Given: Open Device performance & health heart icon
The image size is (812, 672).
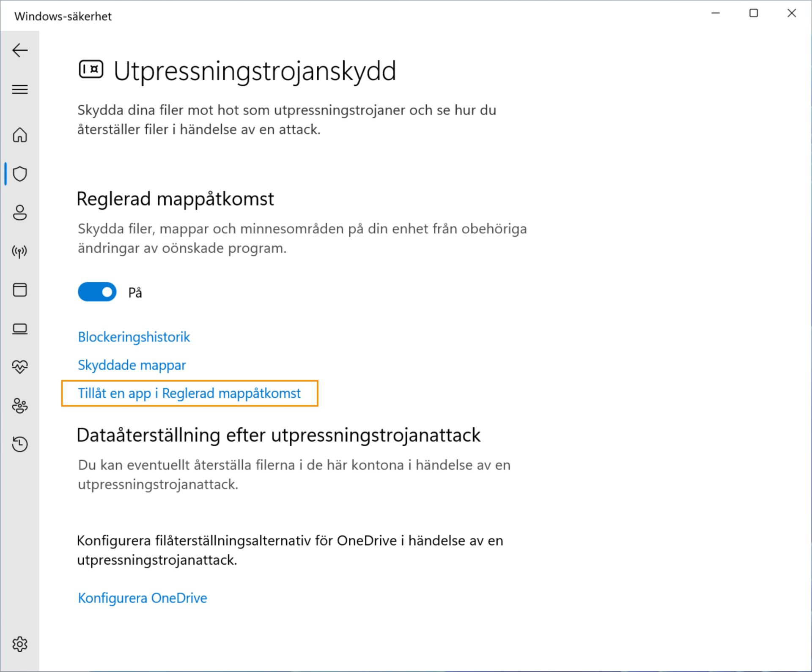Looking at the screenshot, I should (x=20, y=366).
